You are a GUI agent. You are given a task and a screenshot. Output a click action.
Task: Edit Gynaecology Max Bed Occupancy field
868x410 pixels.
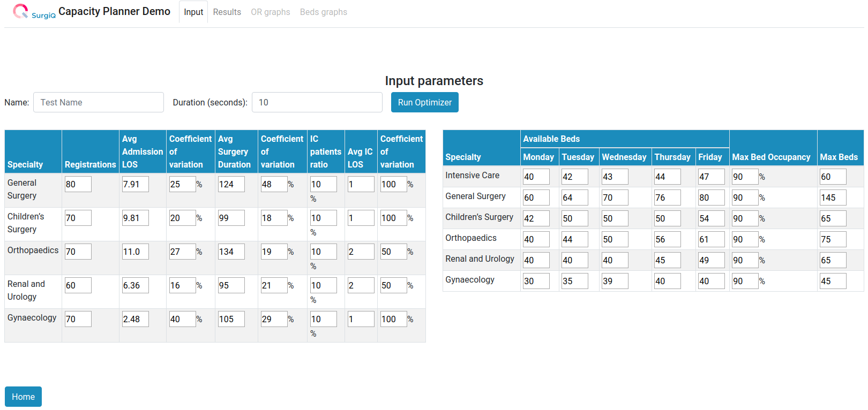[745, 281]
